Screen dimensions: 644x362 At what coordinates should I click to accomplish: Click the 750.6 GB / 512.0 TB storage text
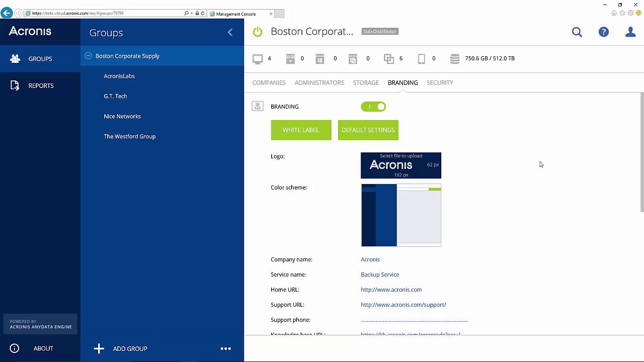490,58
